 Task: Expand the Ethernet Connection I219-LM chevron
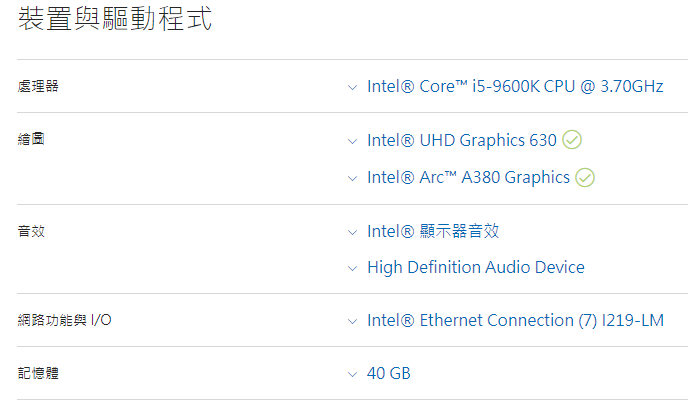pos(352,321)
